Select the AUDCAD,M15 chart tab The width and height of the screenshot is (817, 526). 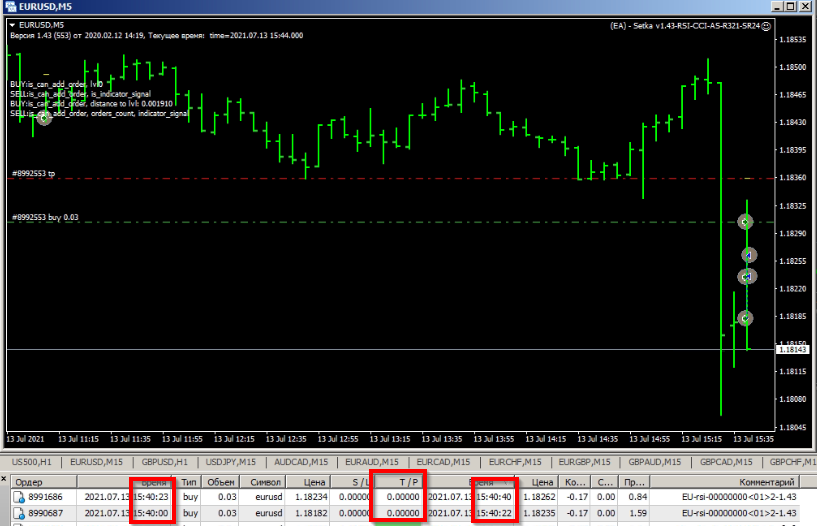[x=301, y=462]
